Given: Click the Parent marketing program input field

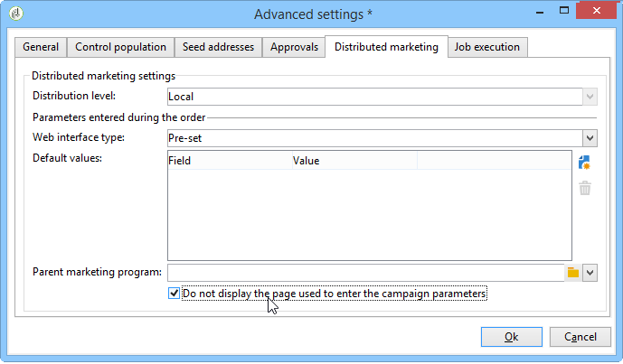Looking at the screenshot, I should pyautogui.click(x=365, y=272).
